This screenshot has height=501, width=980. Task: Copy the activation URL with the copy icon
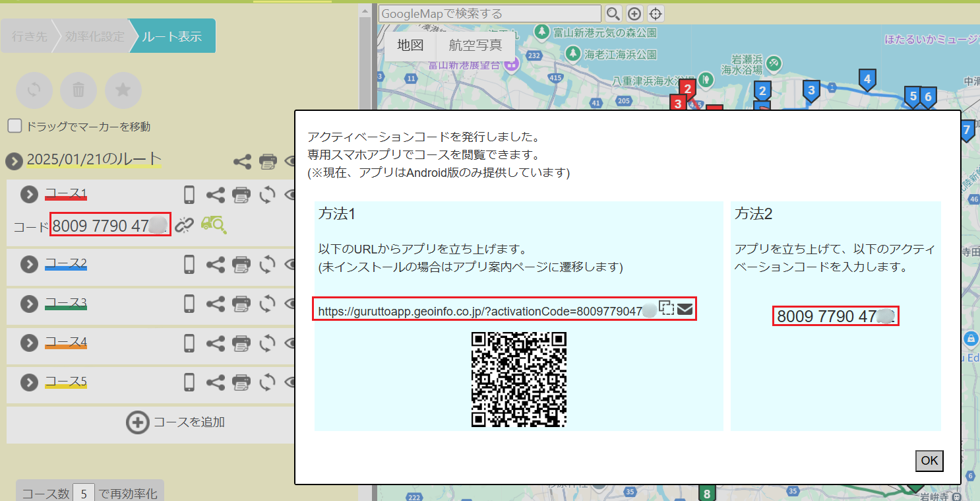(x=666, y=309)
